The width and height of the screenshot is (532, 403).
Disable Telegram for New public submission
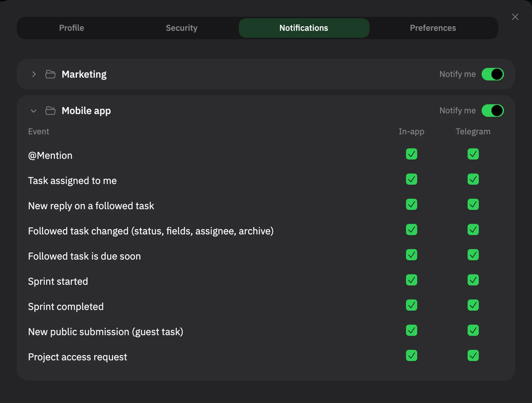pos(473,330)
